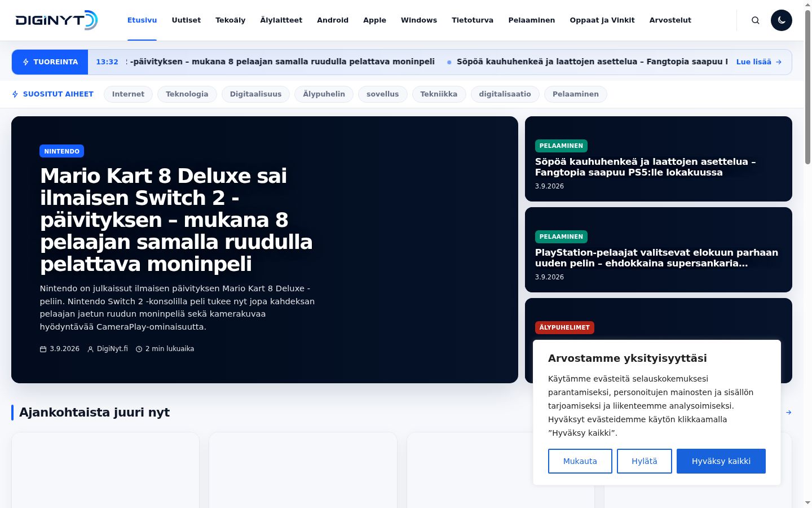The height and width of the screenshot is (508, 812).
Task: Click Mukauta in the cookie banner
Action: (580, 461)
